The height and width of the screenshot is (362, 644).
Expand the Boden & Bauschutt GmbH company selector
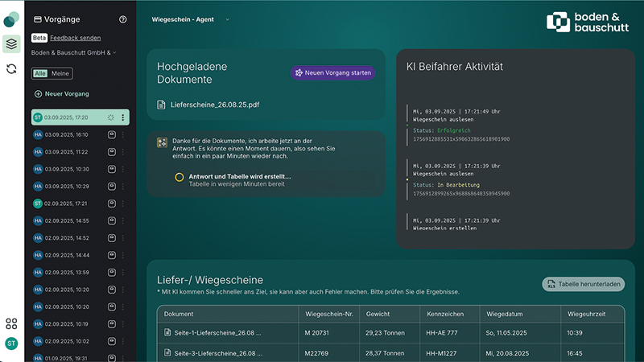point(74,53)
